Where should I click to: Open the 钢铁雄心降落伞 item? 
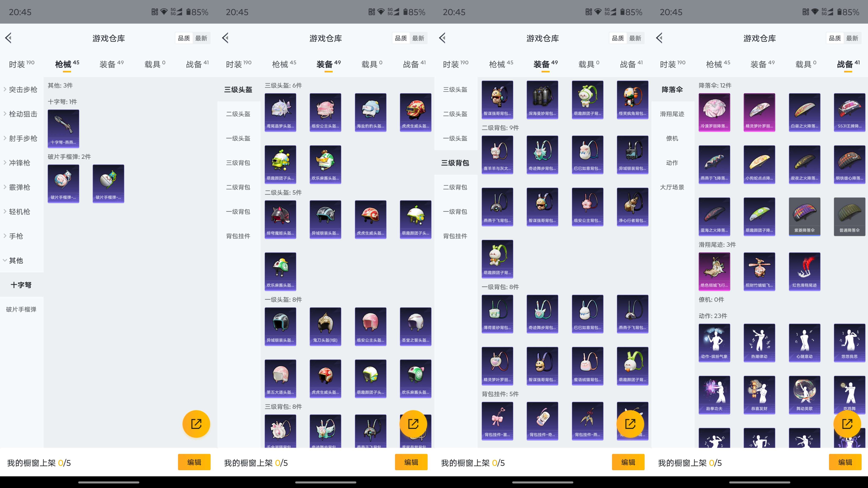(x=850, y=165)
